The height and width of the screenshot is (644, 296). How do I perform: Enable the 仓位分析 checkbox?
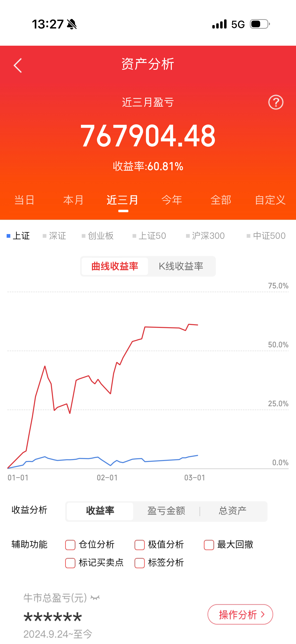coord(70,545)
